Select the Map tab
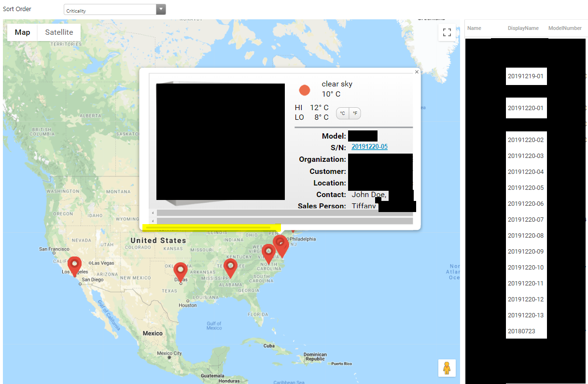 [x=22, y=32]
